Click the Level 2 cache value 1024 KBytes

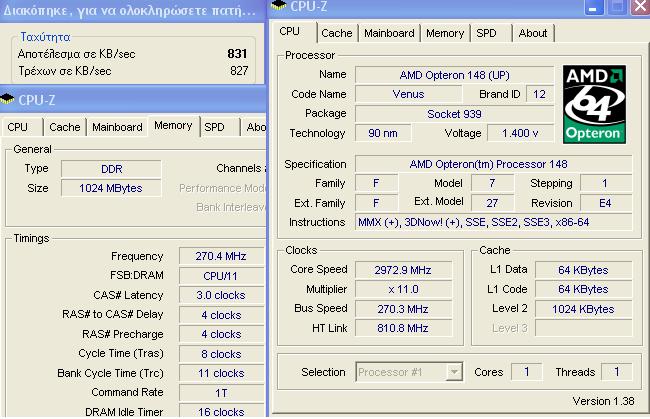pyautogui.click(x=583, y=309)
